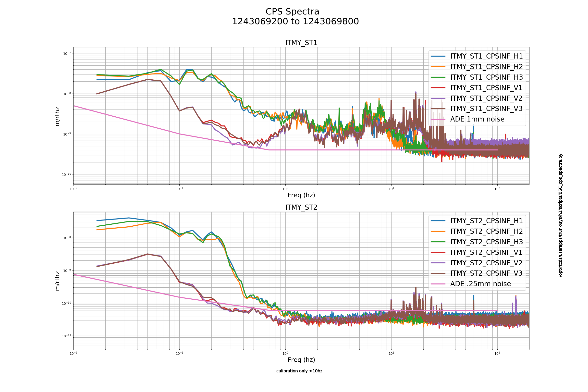Click the "m/rthz" y-axis label of ITMY_ST2 plot
The width and height of the screenshot is (588, 392).
(57, 281)
